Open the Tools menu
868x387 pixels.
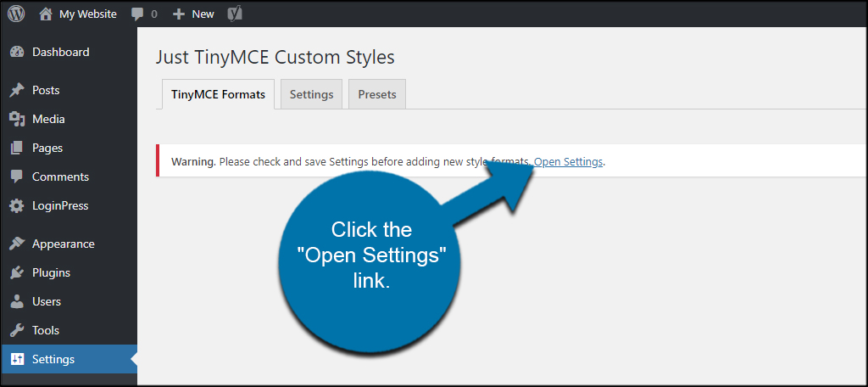pos(69,330)
